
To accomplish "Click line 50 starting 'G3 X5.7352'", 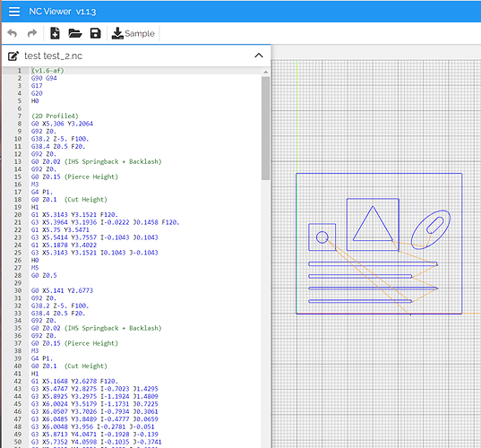I will tap(96, 442).
